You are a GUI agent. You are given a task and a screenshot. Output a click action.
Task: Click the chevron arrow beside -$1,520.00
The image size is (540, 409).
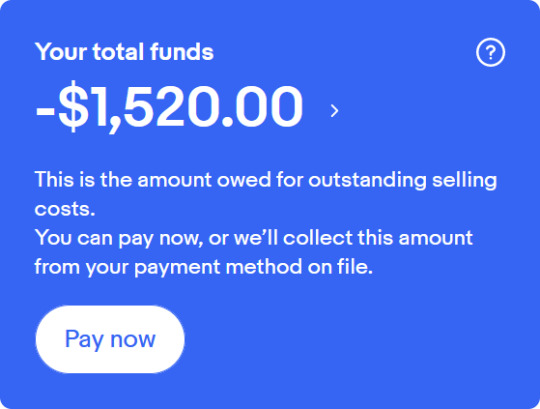[x=334, y=111]
